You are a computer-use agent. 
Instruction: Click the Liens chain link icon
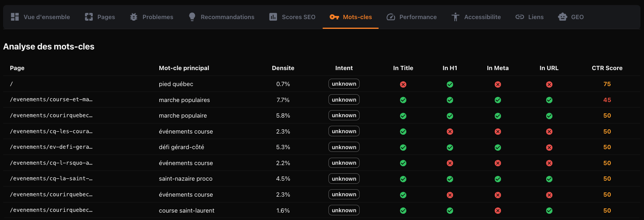(520, 17)
